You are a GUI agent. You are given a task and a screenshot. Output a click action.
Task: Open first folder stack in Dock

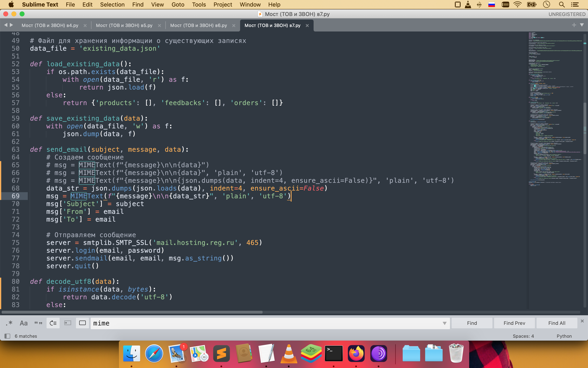tap(411, 353)
